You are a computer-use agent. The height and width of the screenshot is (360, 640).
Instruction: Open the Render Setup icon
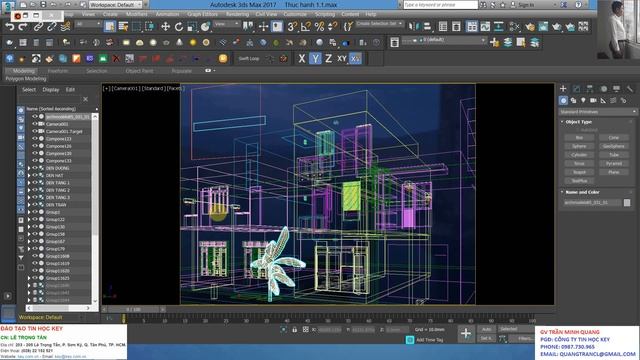pyautogui.click(x=530, y=27)
